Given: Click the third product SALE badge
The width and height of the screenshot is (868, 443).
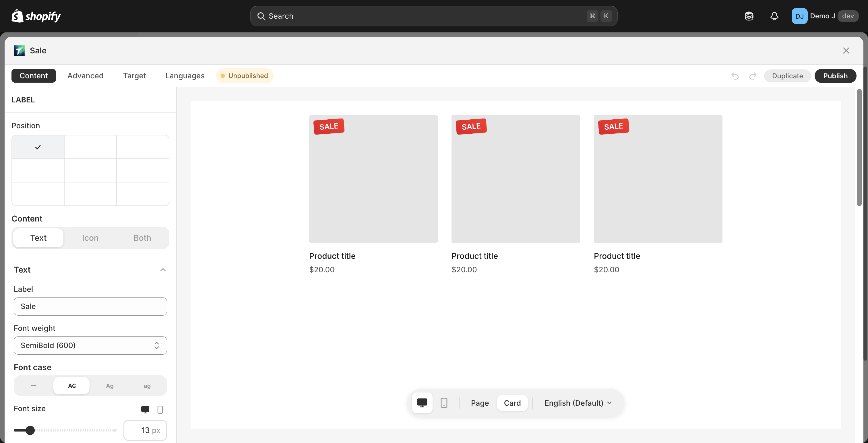Looking at the screenshot, I should pos(613,126).
